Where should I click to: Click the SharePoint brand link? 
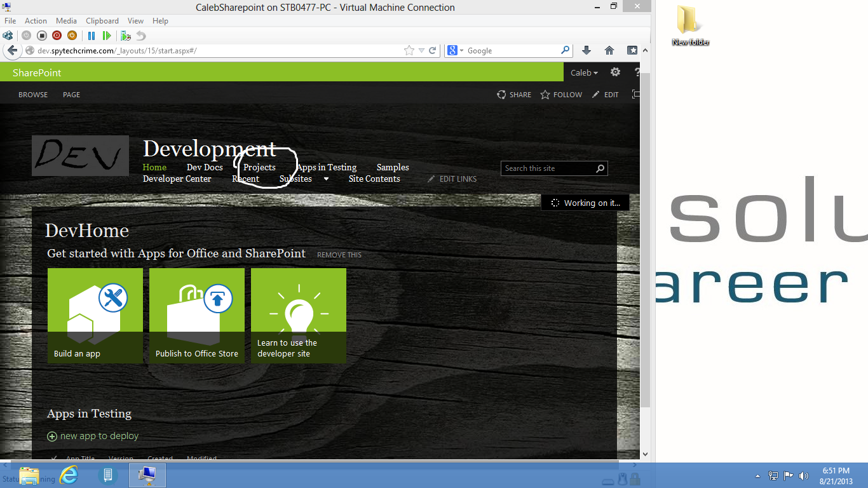click(37, 73)
